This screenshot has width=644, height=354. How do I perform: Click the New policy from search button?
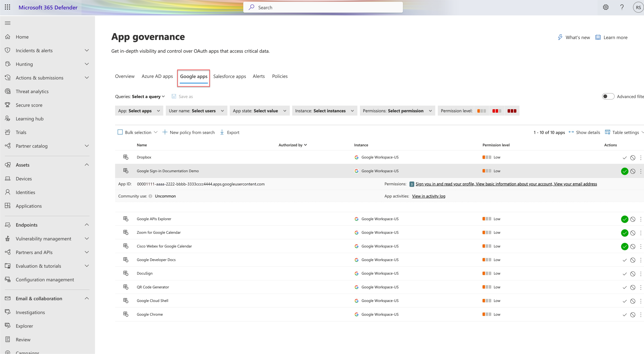point(188,132)
